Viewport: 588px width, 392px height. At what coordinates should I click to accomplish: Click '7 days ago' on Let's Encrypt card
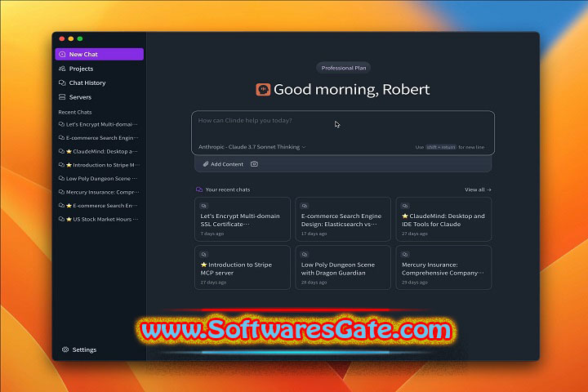pyautogui.click(x=212, y=234)
